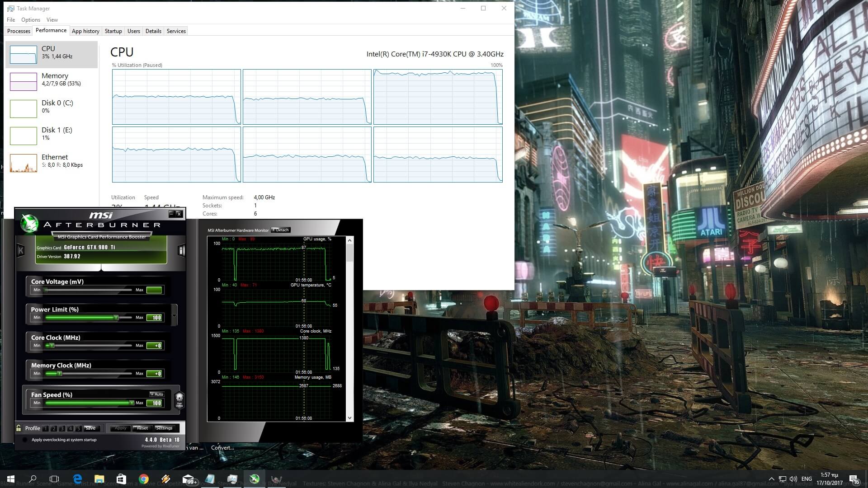
Task: Click the Settings button in Afterburner
Action: pos(164,428)
